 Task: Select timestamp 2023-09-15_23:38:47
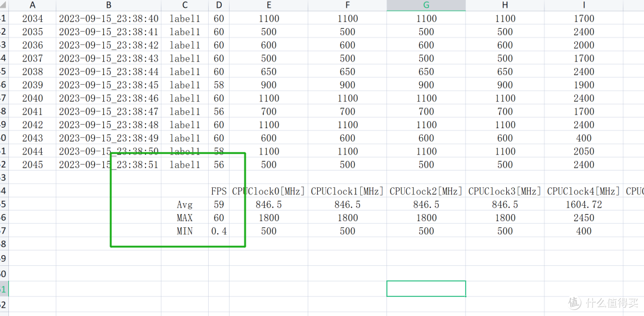pos(109,111)
